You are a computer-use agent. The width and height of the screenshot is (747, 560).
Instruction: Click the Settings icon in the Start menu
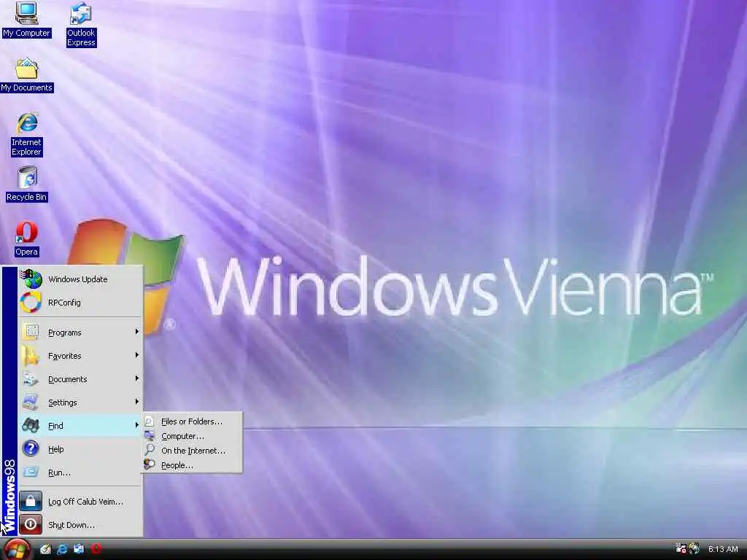coord(31,402)
